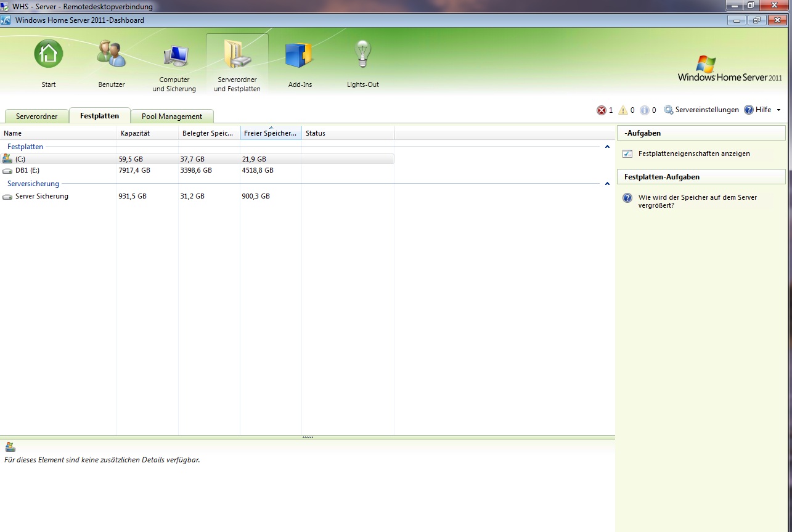The width and height of the screenshot is (792, 532).
Task: Sort by the Name column header
Action: [59, 133]
